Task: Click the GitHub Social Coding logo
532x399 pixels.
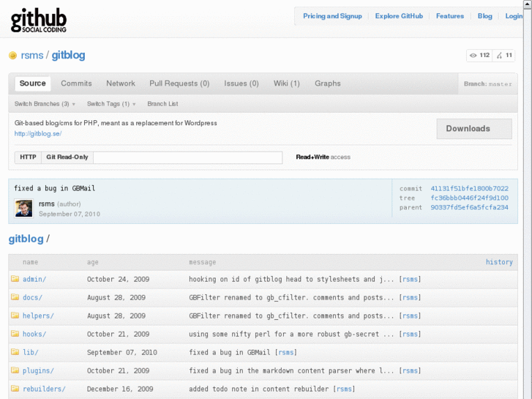Action: [39, 21]
